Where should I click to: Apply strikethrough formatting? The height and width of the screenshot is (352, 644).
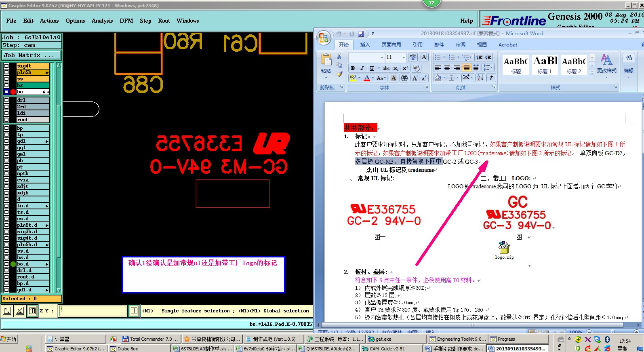click(386, 68)
